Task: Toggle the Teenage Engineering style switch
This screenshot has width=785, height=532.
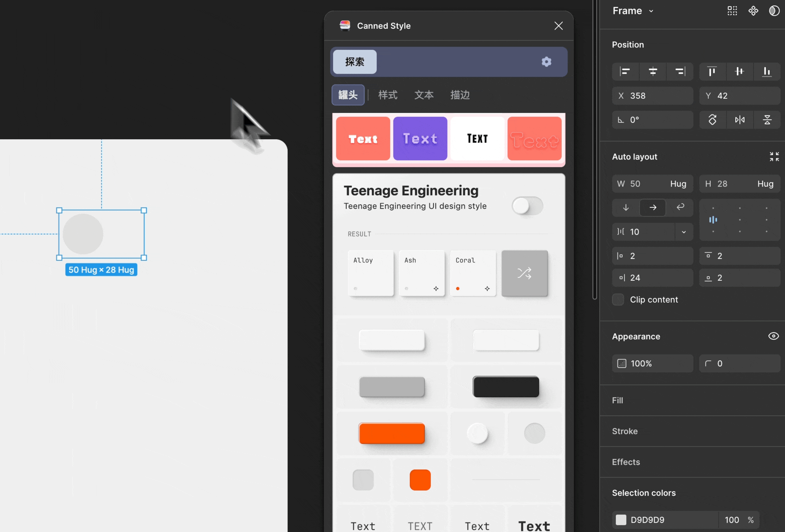Action: [x=527, y=206]
